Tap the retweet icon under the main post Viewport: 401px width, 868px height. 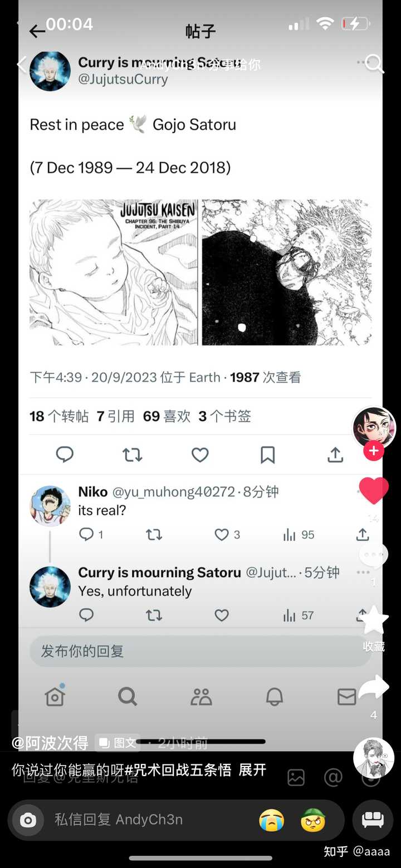[133, 455]
